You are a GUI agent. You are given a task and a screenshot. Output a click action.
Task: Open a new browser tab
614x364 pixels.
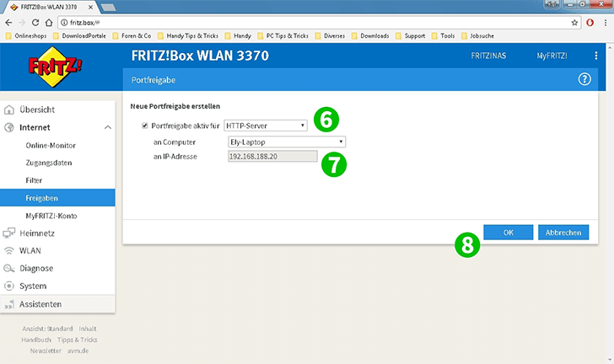[x=108, y=7]
